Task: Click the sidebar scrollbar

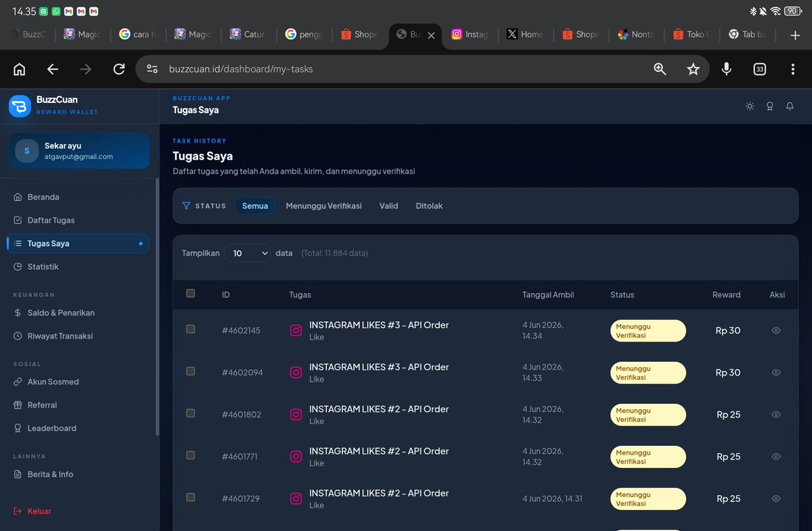Action: (157, 308)
